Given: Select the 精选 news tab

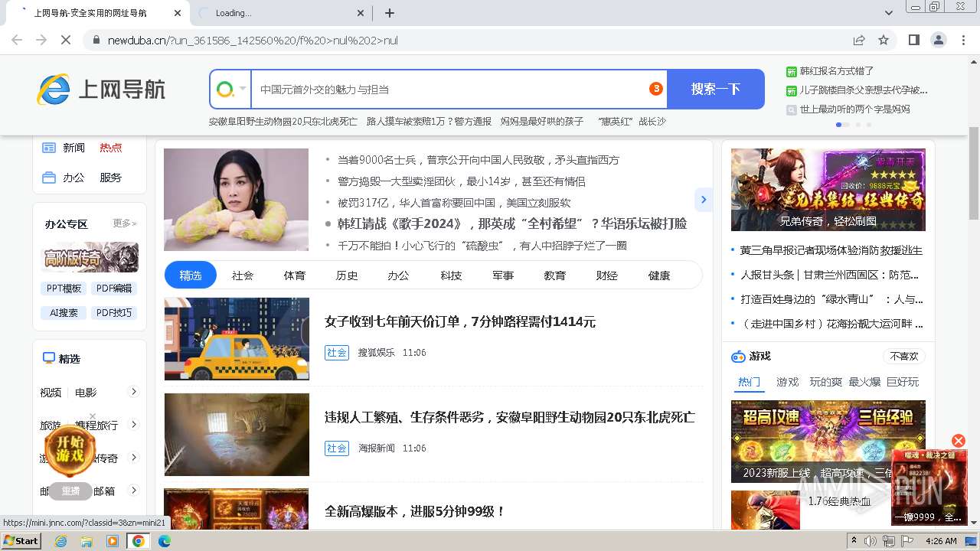Looking at the screenshot, I should pos(191,275).
